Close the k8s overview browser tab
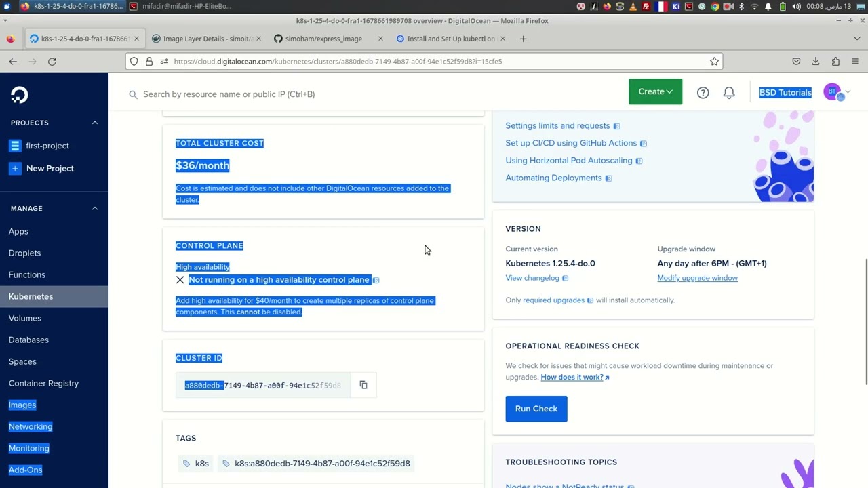Viewport: 868px width, 488px height. 136,39
